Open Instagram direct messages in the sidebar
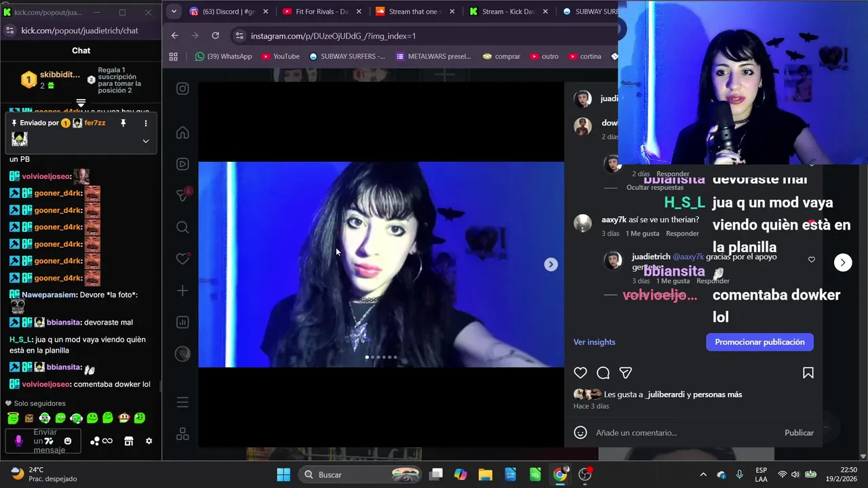 tap(182, 195)
